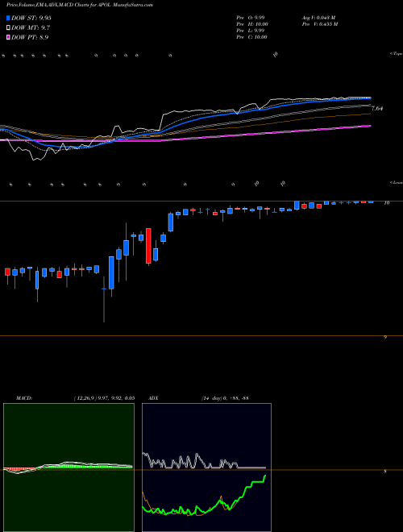Click the 'Pre C: 10.00' value

tap(252, 37)
